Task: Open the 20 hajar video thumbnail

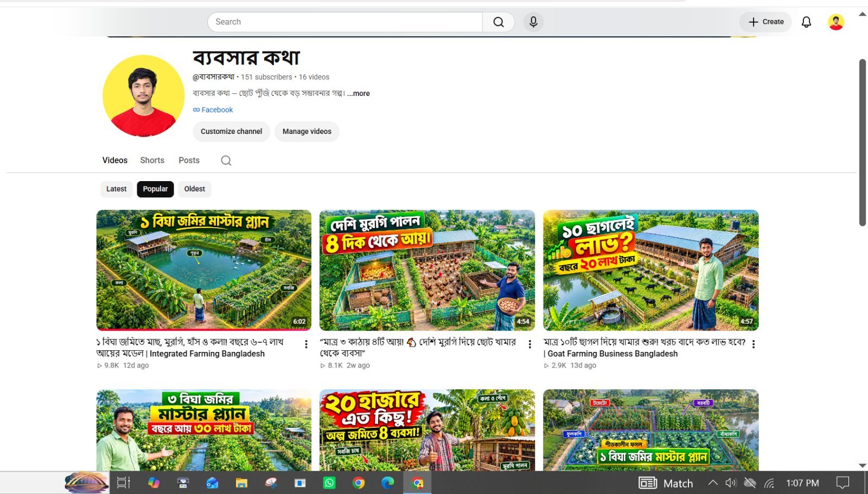Action: click(427, 429)
